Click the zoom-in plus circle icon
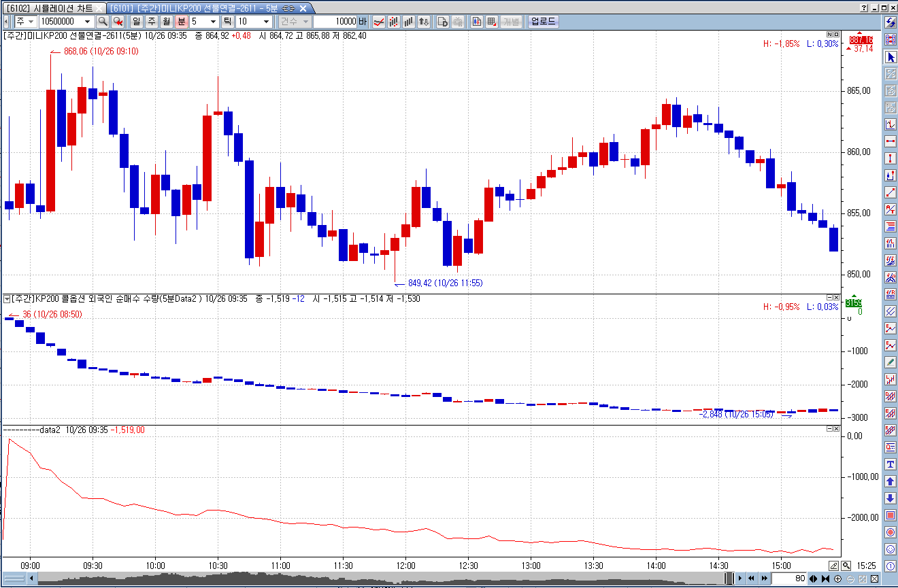 tap(837, 579)
